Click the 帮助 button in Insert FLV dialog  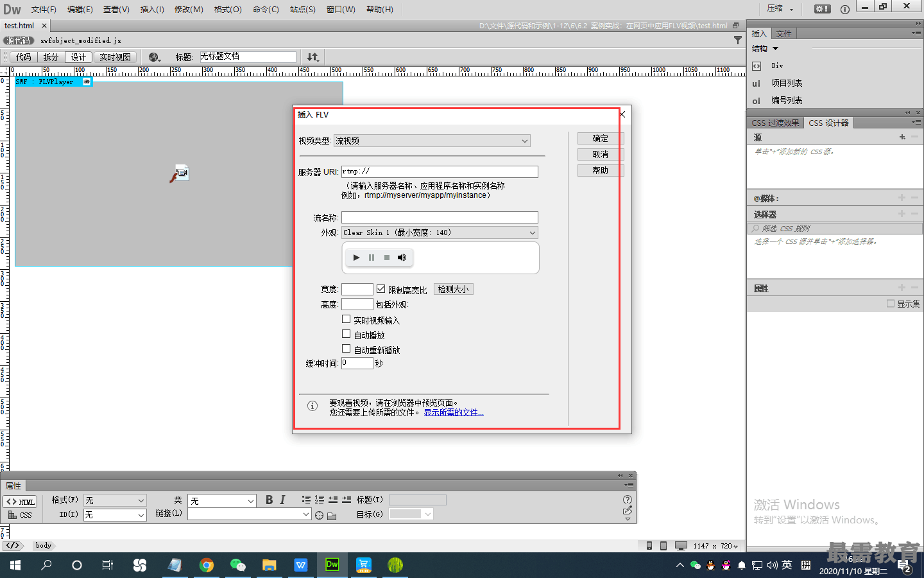pyautogui.click(x=601, y=170)
